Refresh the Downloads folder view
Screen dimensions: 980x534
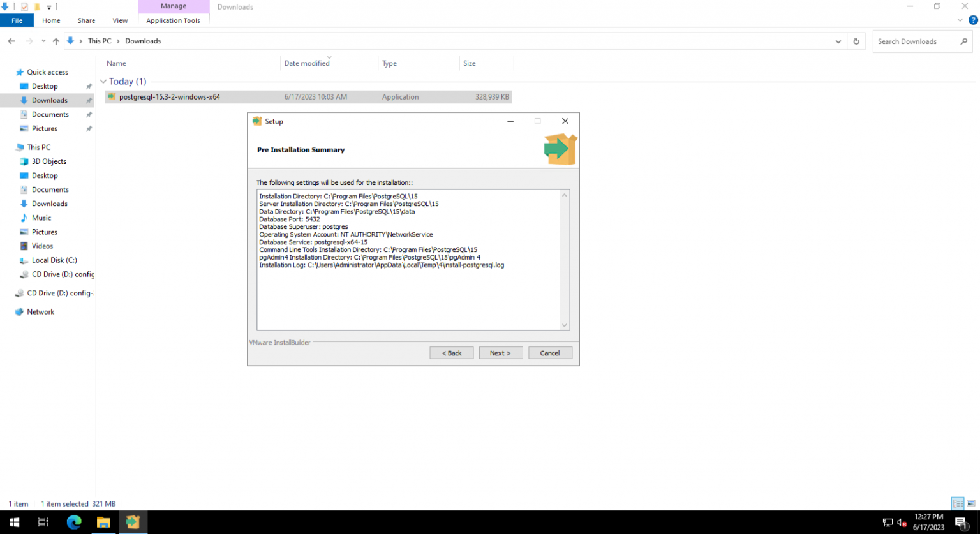click(856, 41)
